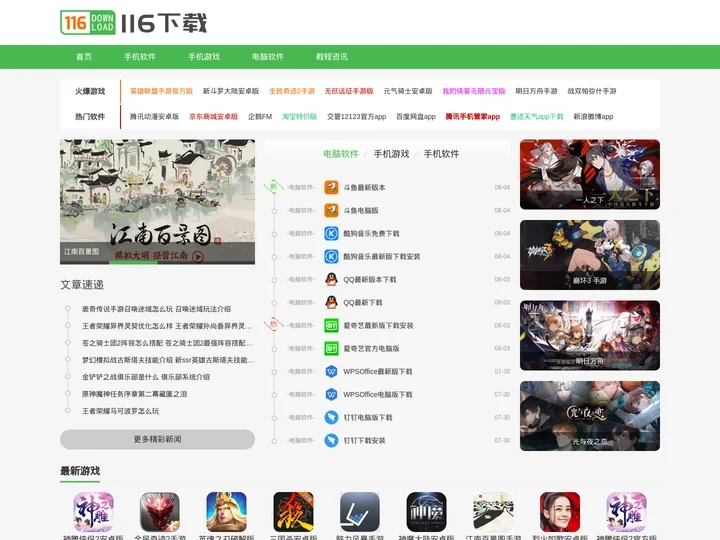
Task: Open the 百度网盘app link
Action: click(416, 116)
